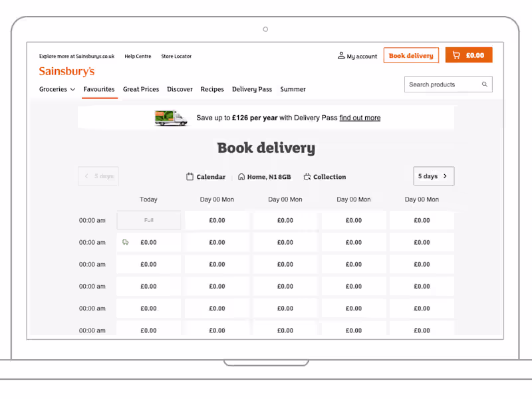The image size is (532, 399).
Task: Select the green van delivery slot icon
Action: pyautogui.click(x=126, y=242)
